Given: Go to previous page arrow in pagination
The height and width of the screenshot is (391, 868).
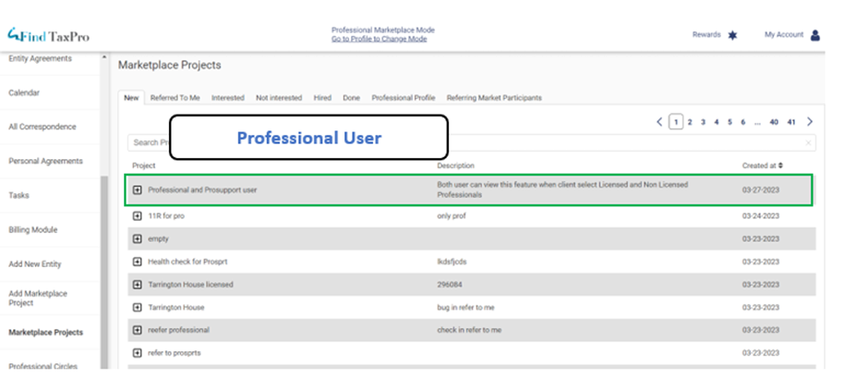Looking at the screenshot, I should [x=659, y=122].
